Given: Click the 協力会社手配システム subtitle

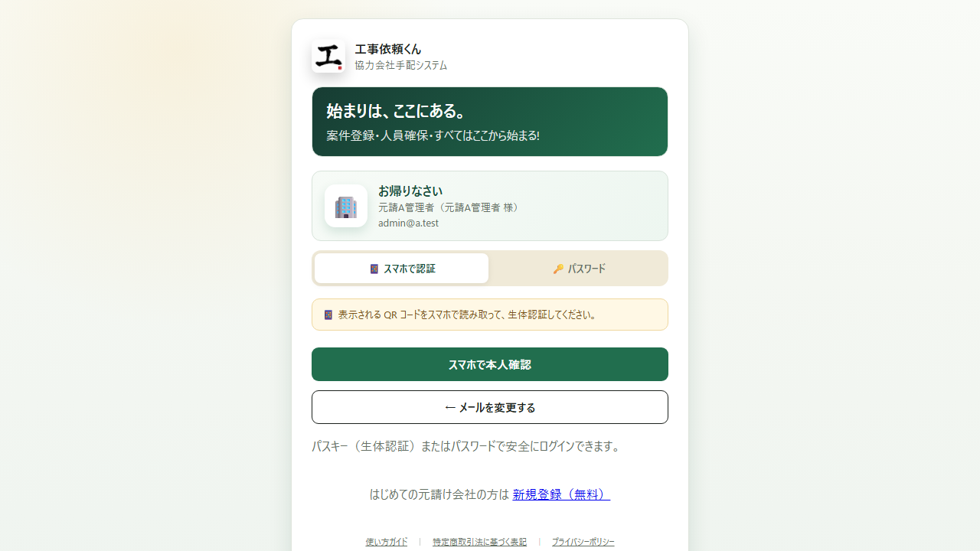Looking at the screenshot, I should (401, 66).
